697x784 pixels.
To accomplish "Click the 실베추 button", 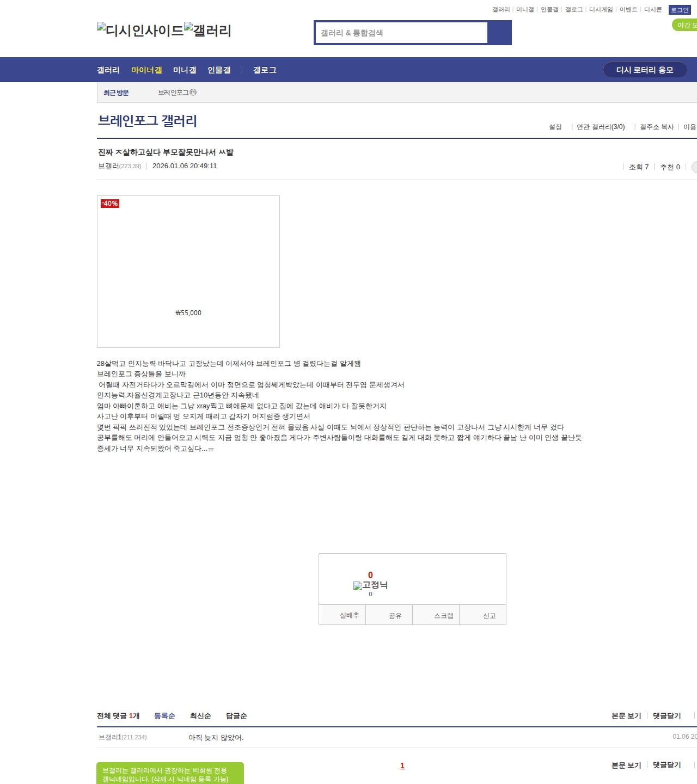I will pyautogui.click(x=342, y=615).
